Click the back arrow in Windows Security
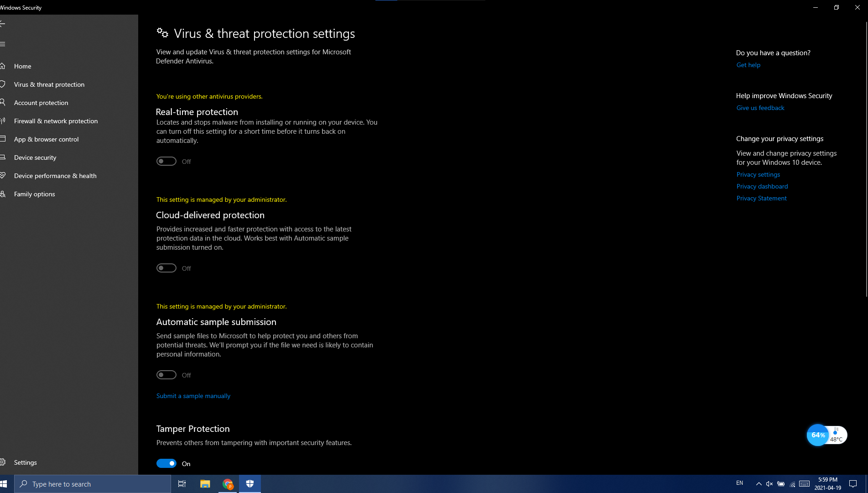 pyautogui.click(x=2, y=24)
